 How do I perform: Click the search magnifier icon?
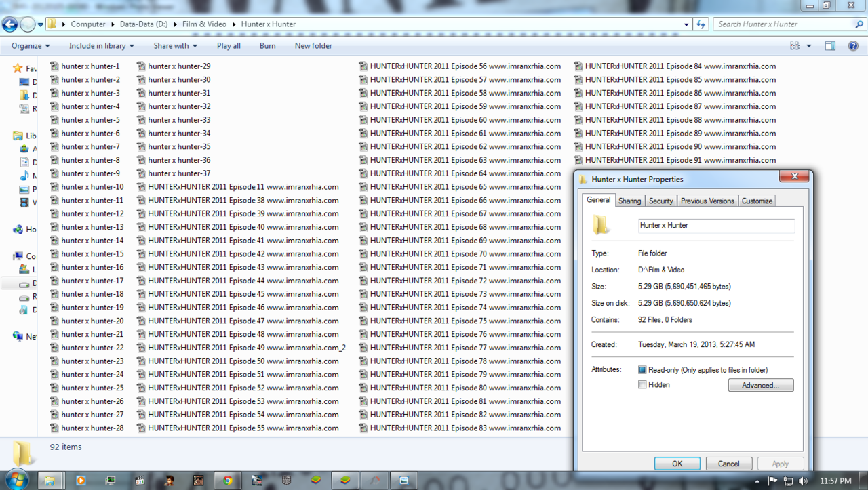point(859,24)
